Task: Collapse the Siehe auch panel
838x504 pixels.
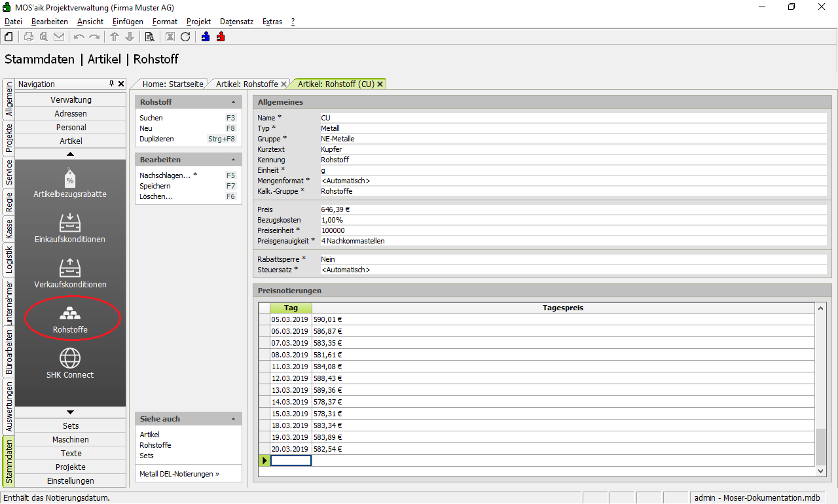Action: [x=234, y=419]
